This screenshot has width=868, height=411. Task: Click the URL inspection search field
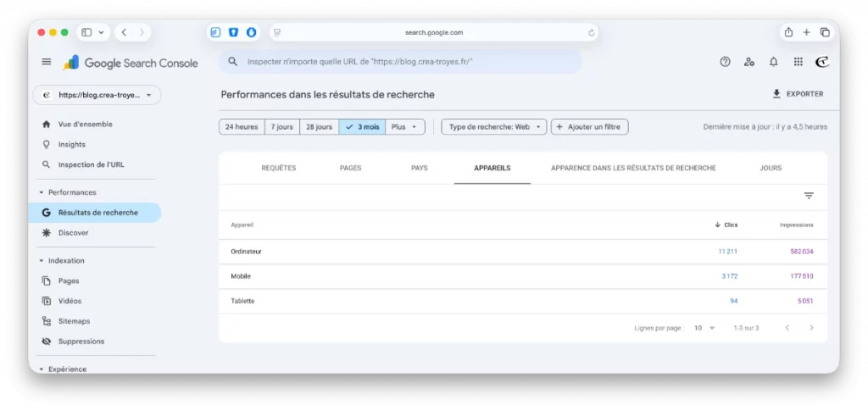(x=401, y=62)
